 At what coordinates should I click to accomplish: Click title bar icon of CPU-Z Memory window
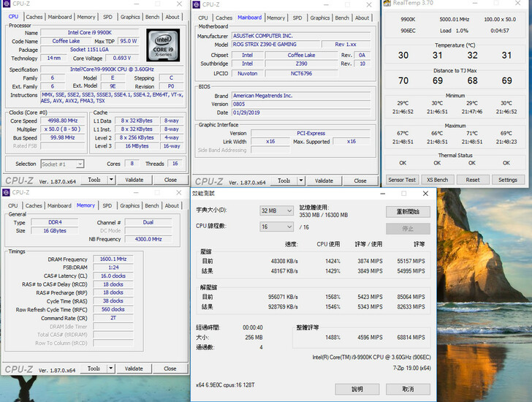coord(7,193)
